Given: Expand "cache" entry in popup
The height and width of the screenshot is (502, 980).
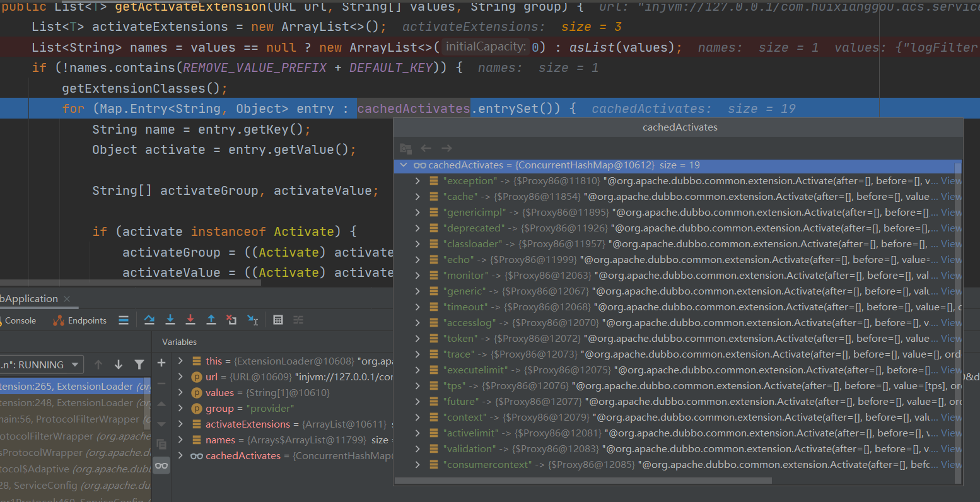Looking at the screenshot, I should 417,197.
